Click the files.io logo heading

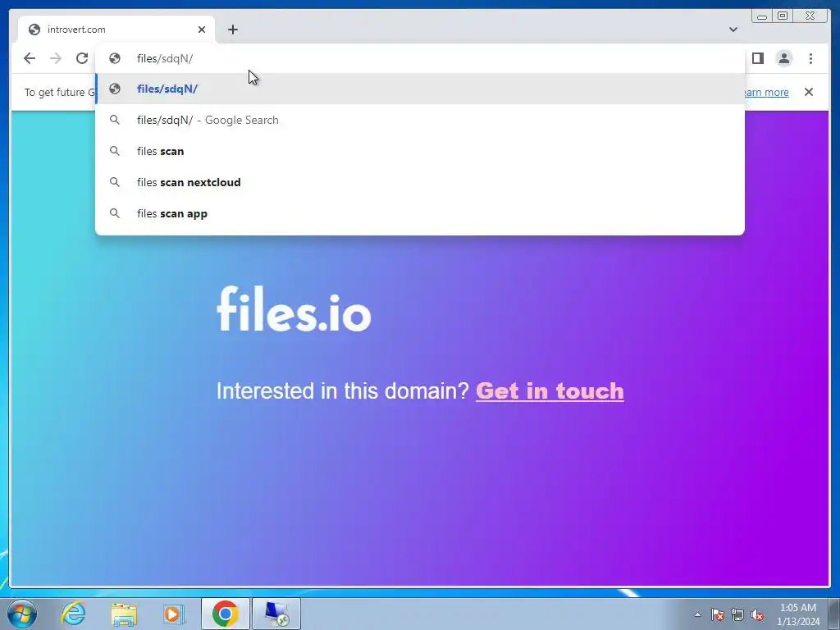point(294,309)
